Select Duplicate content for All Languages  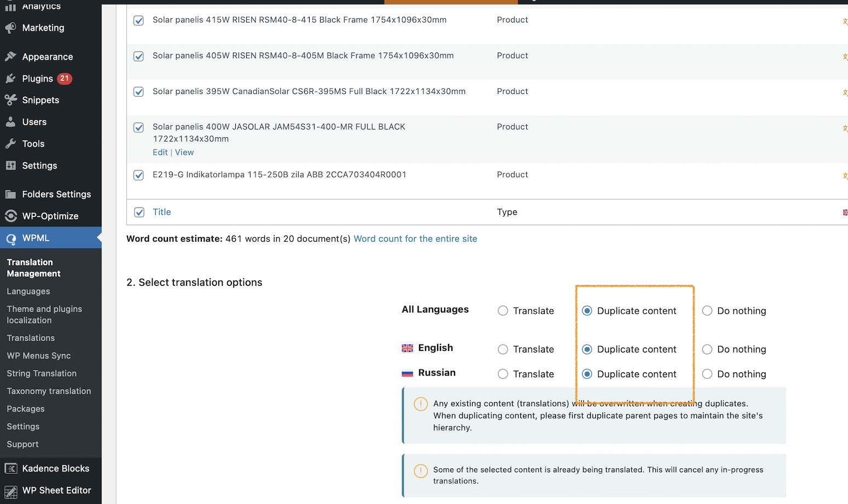[587, 310]
